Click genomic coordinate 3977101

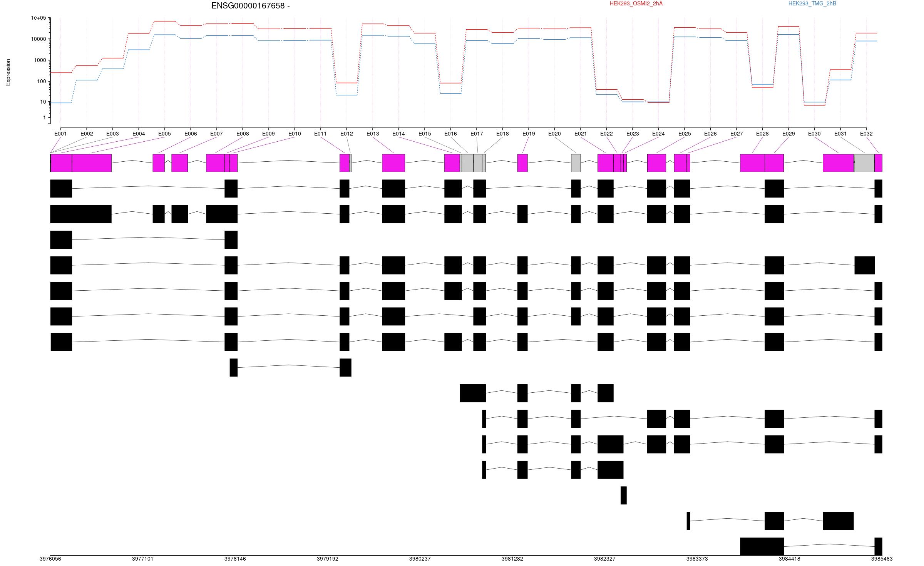pos(142,559)
